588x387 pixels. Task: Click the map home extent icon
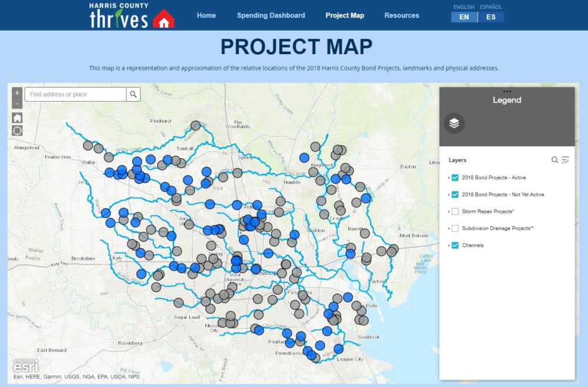tap(17, 117)
